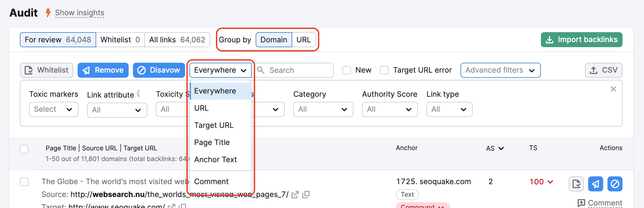
Task: Open source URL external link icon
Action: (x=295, y=195)
